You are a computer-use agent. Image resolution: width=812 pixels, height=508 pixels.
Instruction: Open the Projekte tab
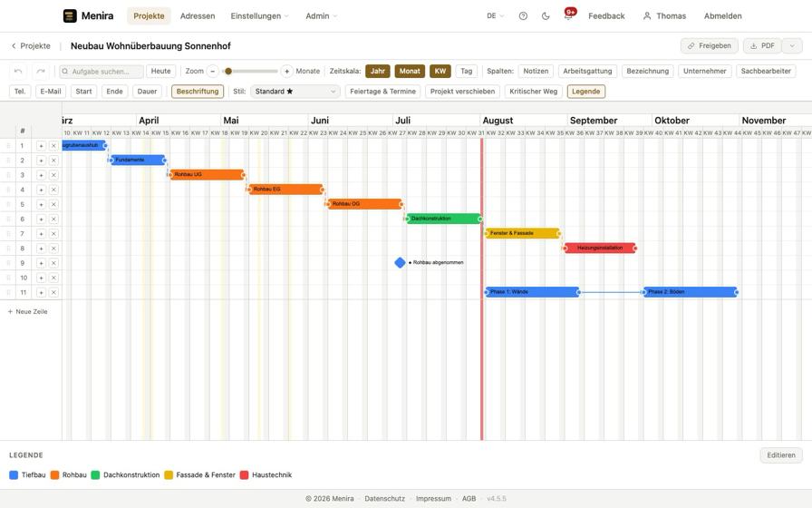click(149, 16)
